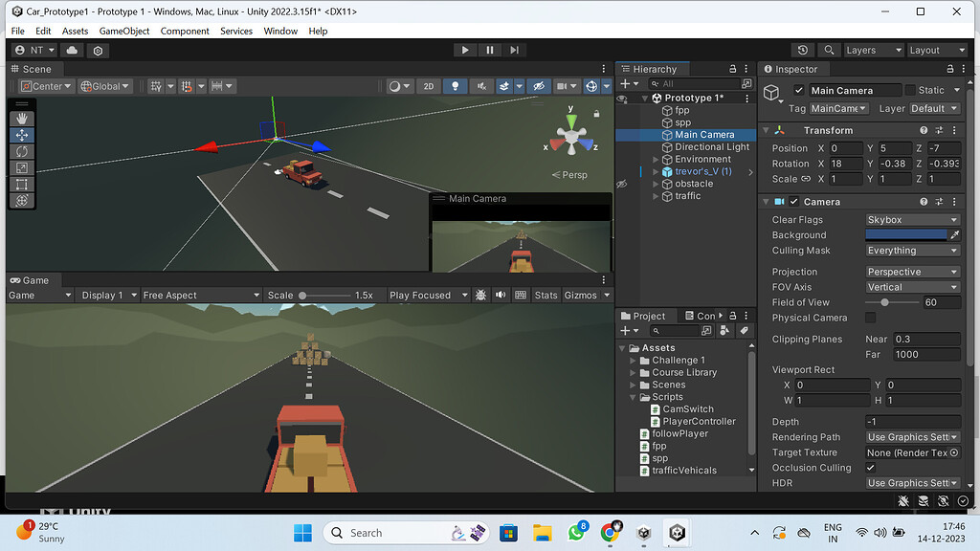Select the Scale tool
Image resolution: width=980 pixels, height=551 pixels.
pyautogui.click(x=21, y=167)
